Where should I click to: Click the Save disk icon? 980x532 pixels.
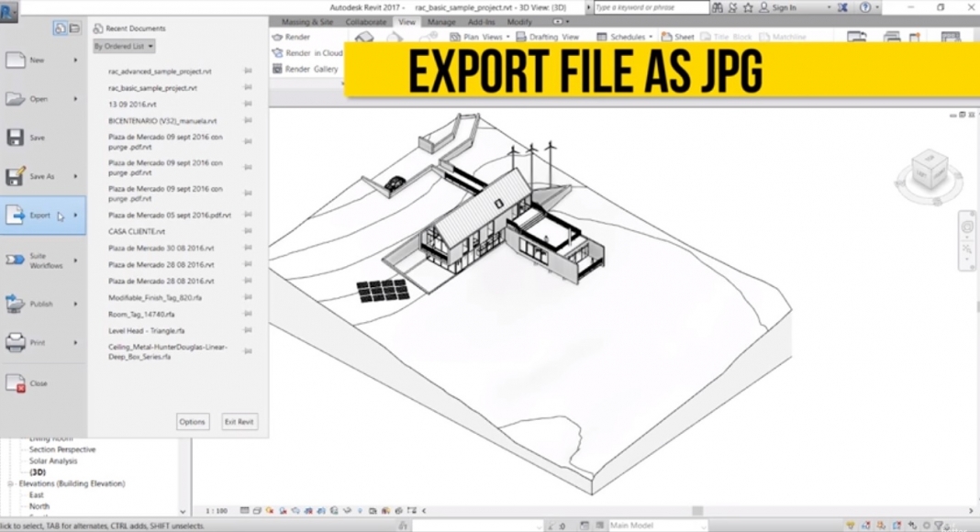(16, 138)
